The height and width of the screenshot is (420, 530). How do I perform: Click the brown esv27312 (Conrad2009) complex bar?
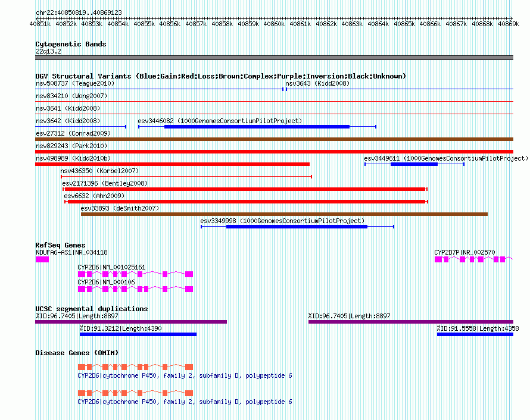click(x=274, y=139)
